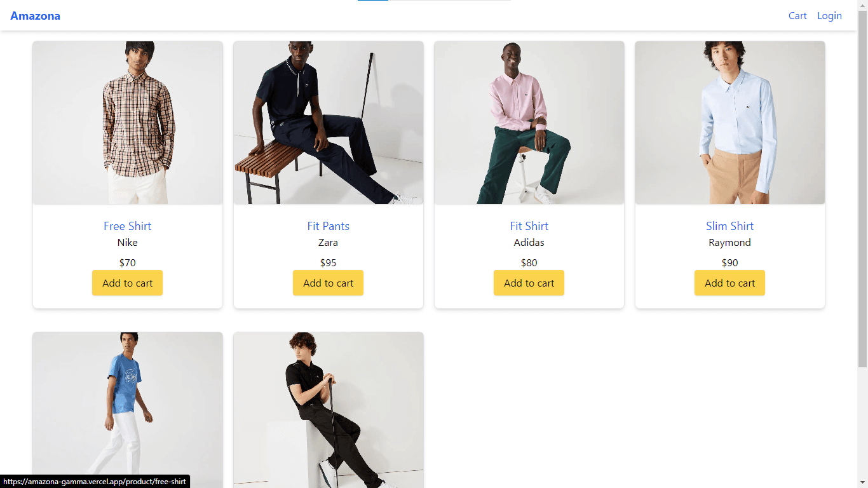The width and height of the screenshot is (868, 488).
Task: Add the Adidas Fit Shirt to cart
Action: [529, 283]
